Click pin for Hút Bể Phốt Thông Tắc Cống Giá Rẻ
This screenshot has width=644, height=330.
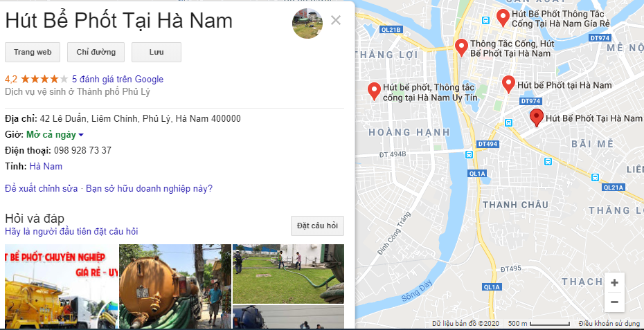(x=503, y=19)
